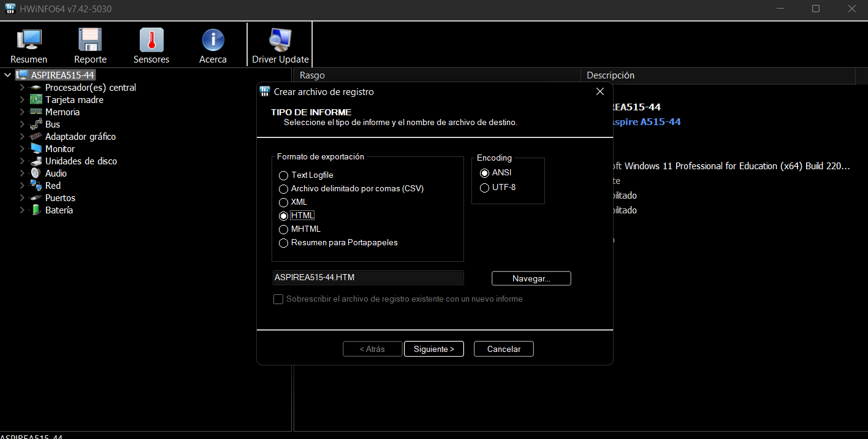This screenshot has height=439, width=868.
Task: Click the Rasgo column header
Action: tap(438, 75)
